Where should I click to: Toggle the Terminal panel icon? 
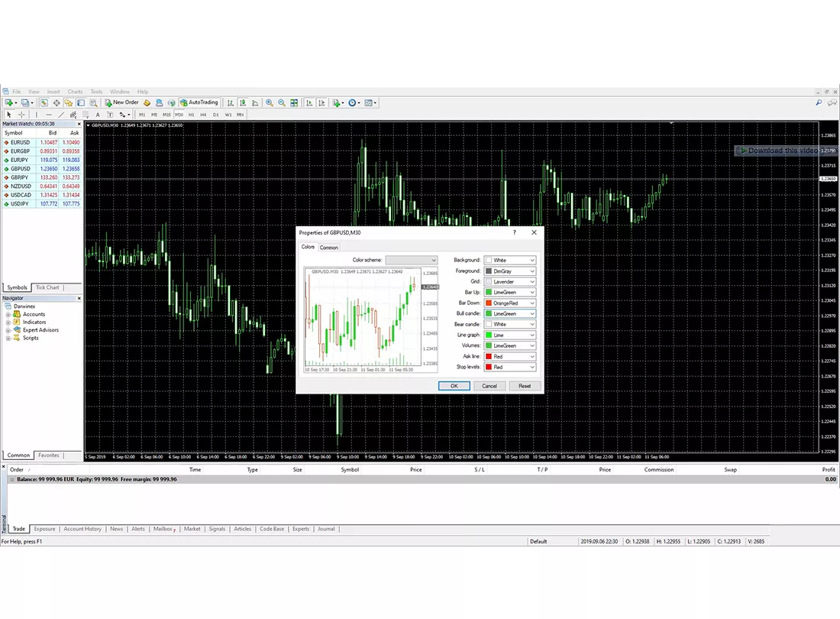[x=81, y=103]
